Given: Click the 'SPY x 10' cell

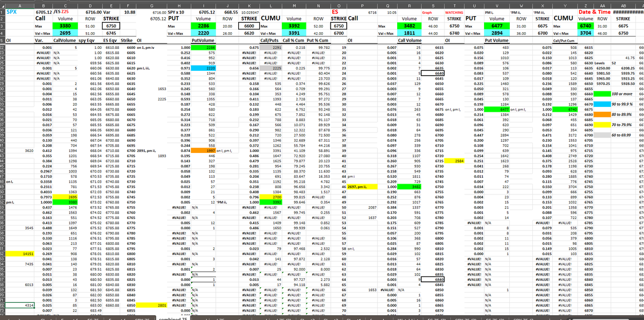Looking at the screenshot, I should 178,11.
